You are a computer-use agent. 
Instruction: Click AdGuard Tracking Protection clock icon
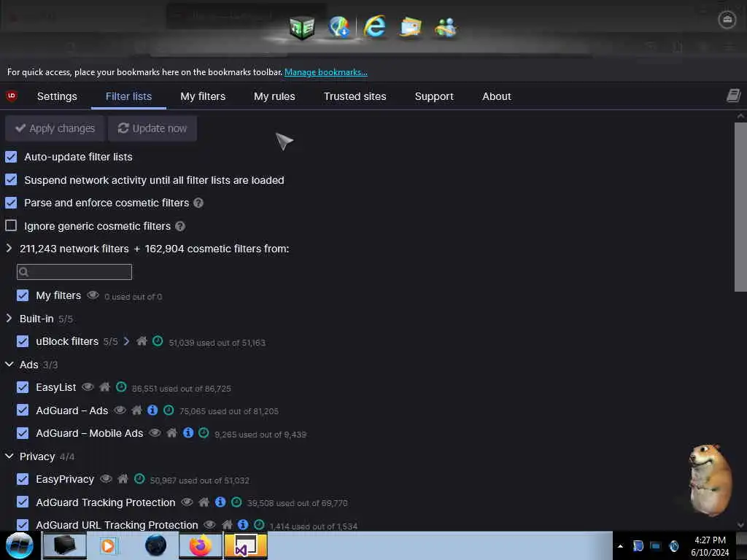(x=236, y=502)
